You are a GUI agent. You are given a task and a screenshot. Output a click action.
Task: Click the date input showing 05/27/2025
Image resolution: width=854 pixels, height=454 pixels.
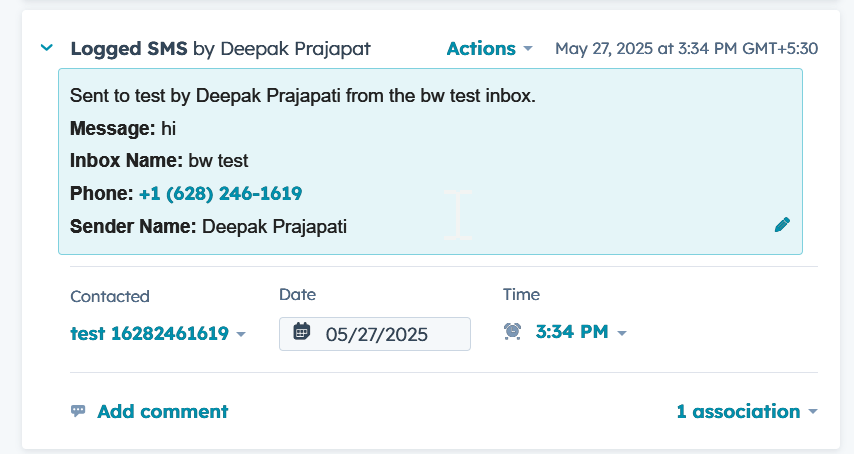point(375,334)
